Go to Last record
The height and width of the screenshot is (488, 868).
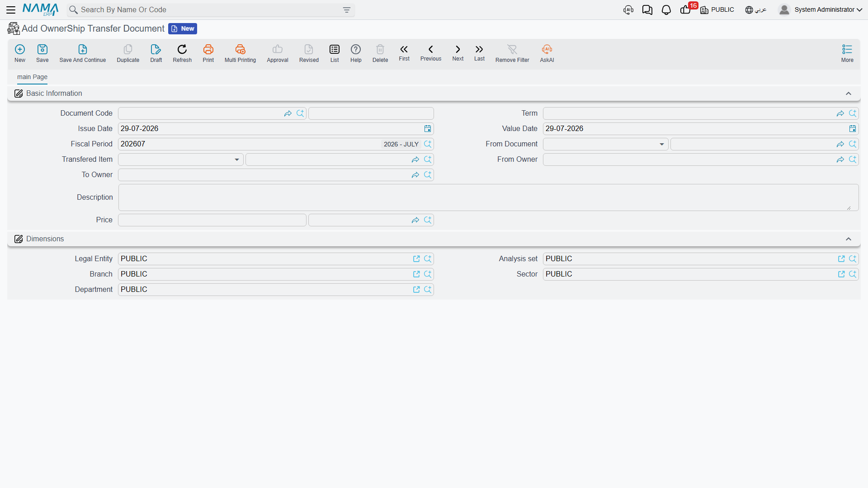click(479, 53)
